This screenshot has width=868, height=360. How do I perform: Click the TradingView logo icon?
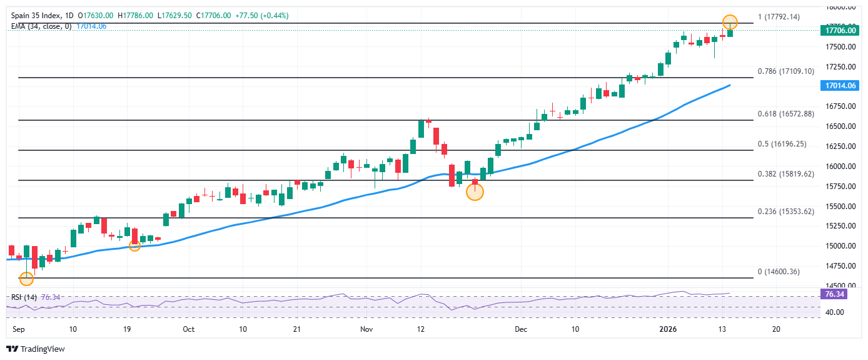click(x=13, y=349)
